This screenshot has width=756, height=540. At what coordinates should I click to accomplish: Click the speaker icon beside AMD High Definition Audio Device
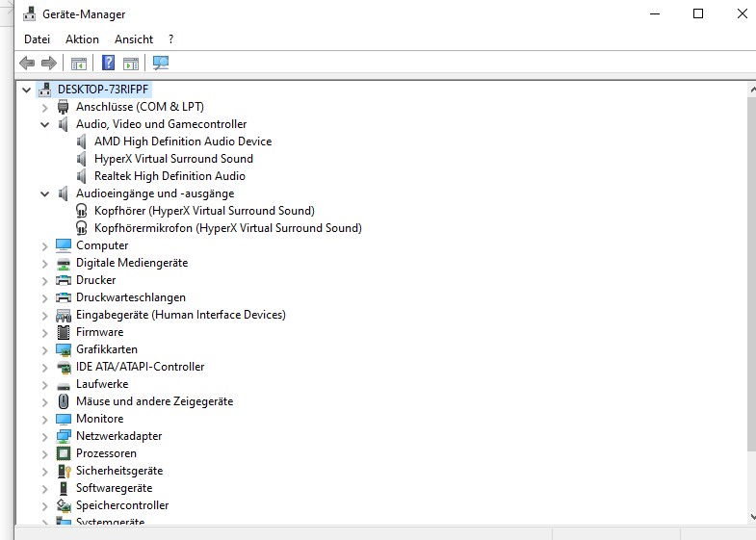(x=82, y=141)
